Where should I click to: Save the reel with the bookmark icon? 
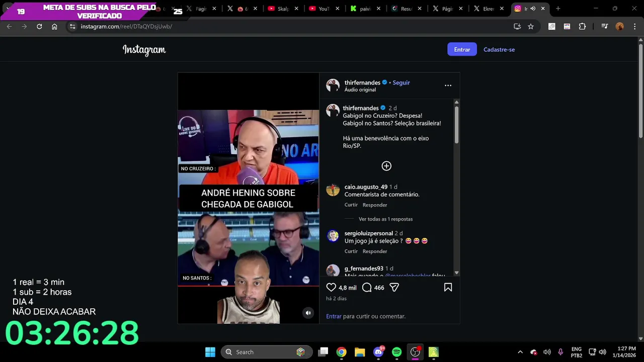click(x=448, y=288)
